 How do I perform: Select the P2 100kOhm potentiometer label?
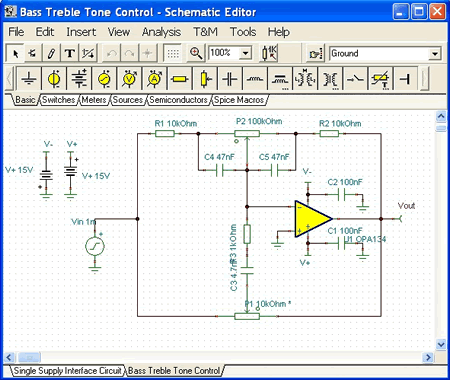tap(259, 121)
